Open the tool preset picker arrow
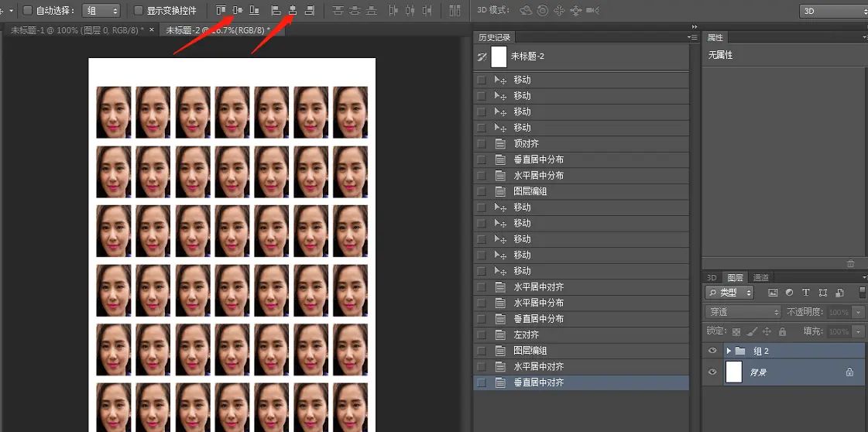 (x=11, y=11)
